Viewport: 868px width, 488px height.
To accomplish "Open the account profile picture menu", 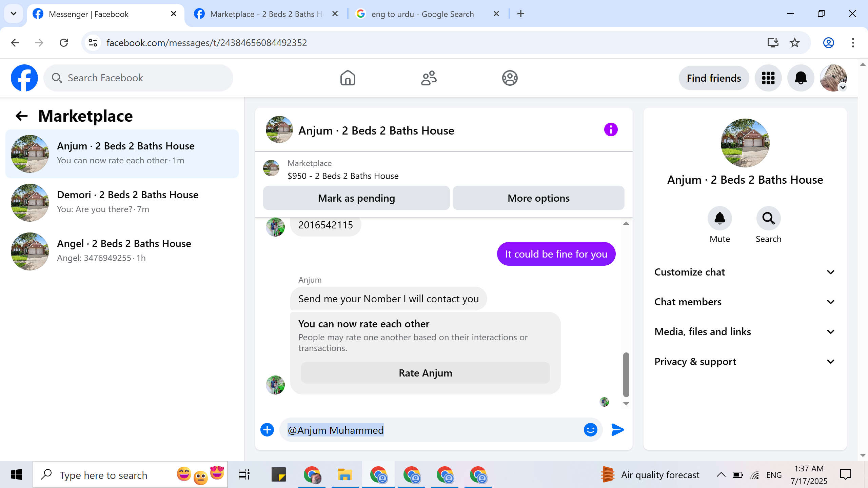I will (x=833, y=78).
